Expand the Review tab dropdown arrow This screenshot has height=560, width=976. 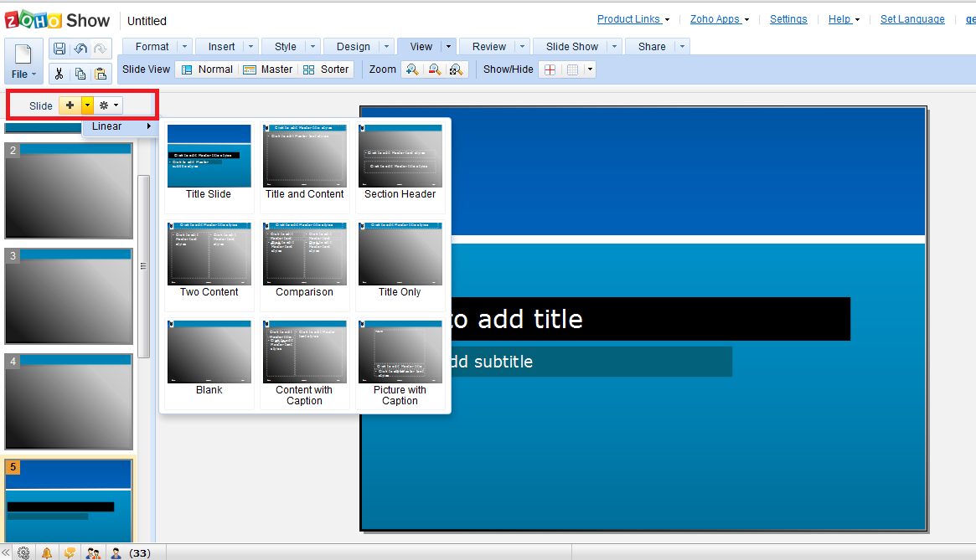coord(522,47)
